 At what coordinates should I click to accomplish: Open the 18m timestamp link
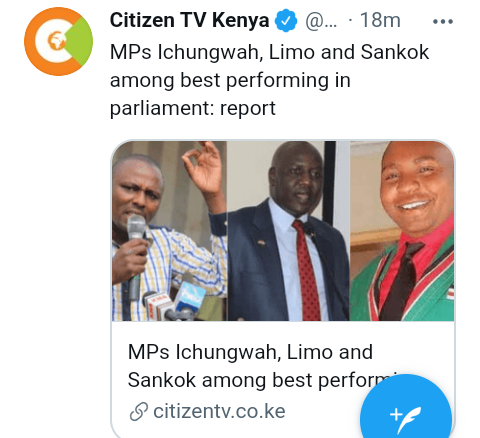pyautogui.click(x=380, y=20)
